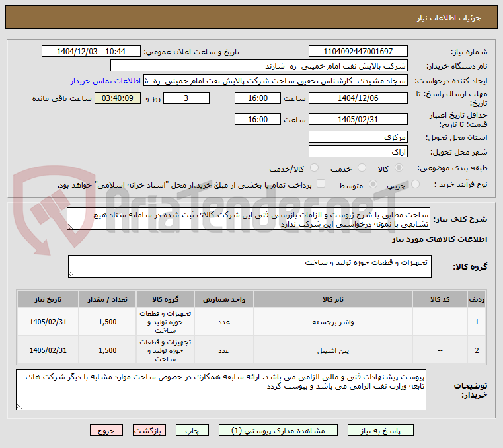Viewport: 503px width, 448px height.
Task: Click the delivery city field 'اراک'
Action: tap(358, 152)
